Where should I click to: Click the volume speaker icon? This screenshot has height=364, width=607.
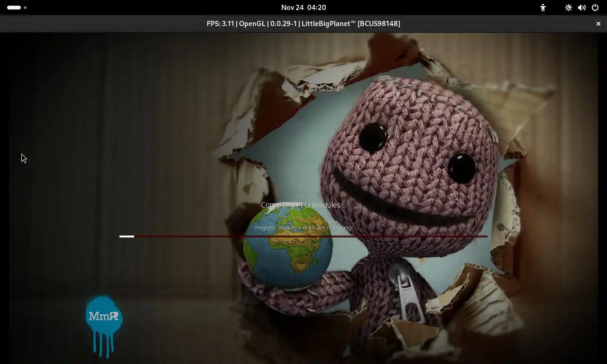581,8
